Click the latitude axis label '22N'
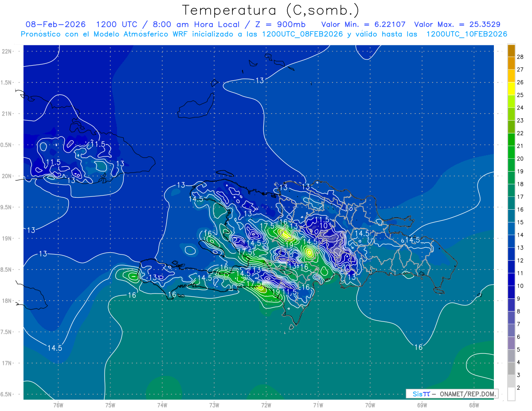Image resolution: width=532 pixels, height=411 pixels. click(7, 51)
